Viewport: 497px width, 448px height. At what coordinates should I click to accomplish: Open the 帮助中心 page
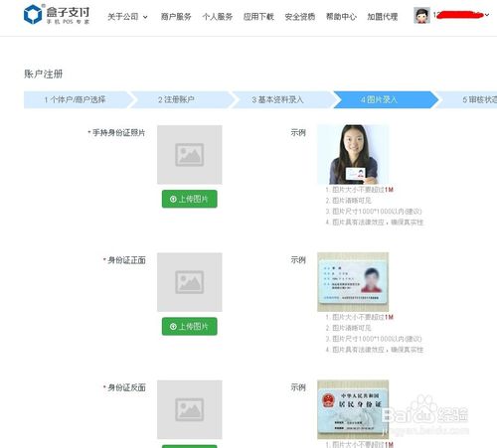pos(341,17)
